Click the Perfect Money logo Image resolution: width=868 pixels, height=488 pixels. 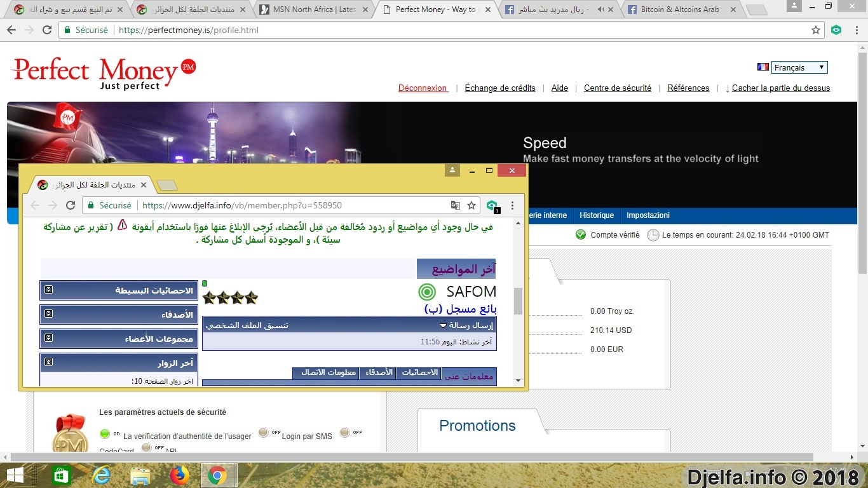pos(104,72)
